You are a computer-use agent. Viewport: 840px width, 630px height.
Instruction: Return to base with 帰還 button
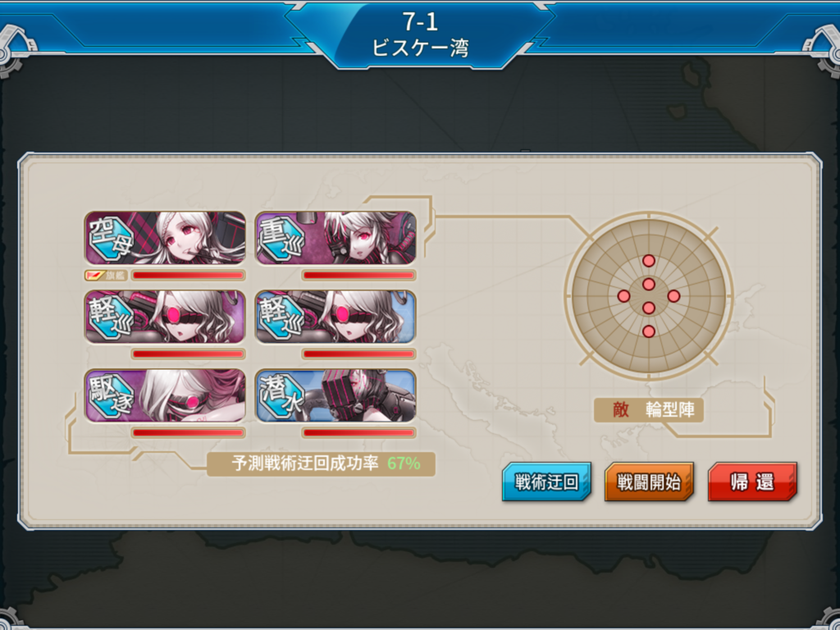(x=752, y=482)
